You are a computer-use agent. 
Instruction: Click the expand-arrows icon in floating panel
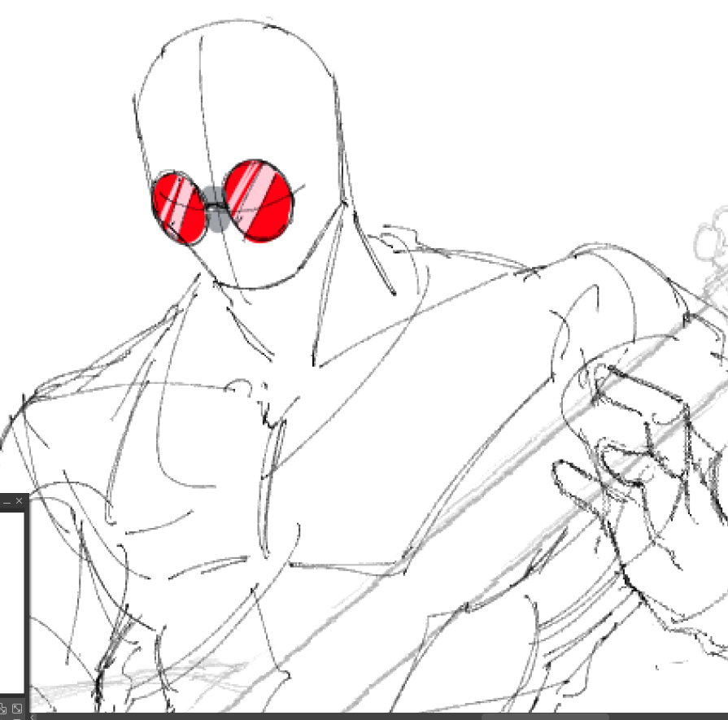(17, 709)
